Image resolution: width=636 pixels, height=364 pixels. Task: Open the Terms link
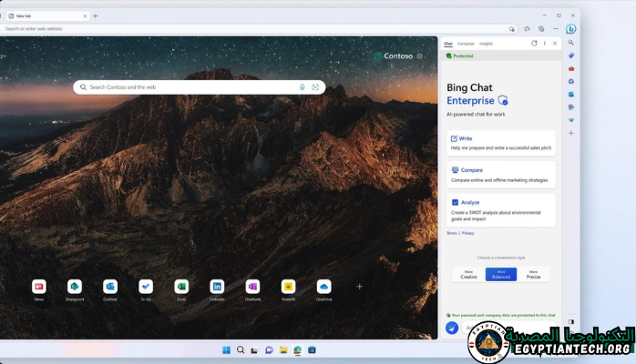coord(451,233)
